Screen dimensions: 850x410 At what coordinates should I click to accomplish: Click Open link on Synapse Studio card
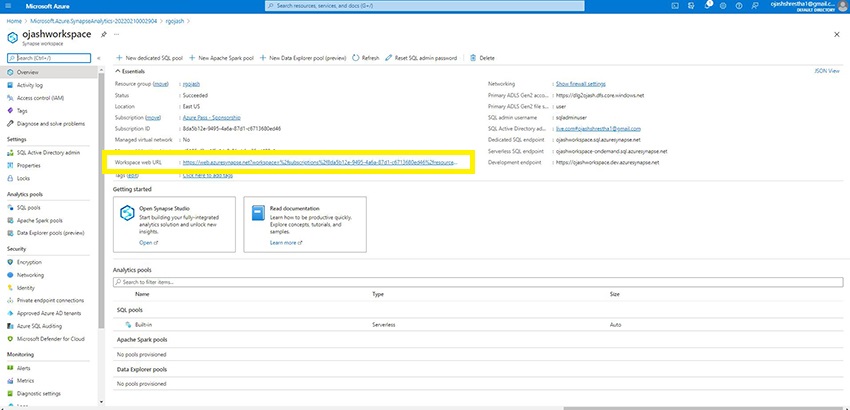click(148, 243)
